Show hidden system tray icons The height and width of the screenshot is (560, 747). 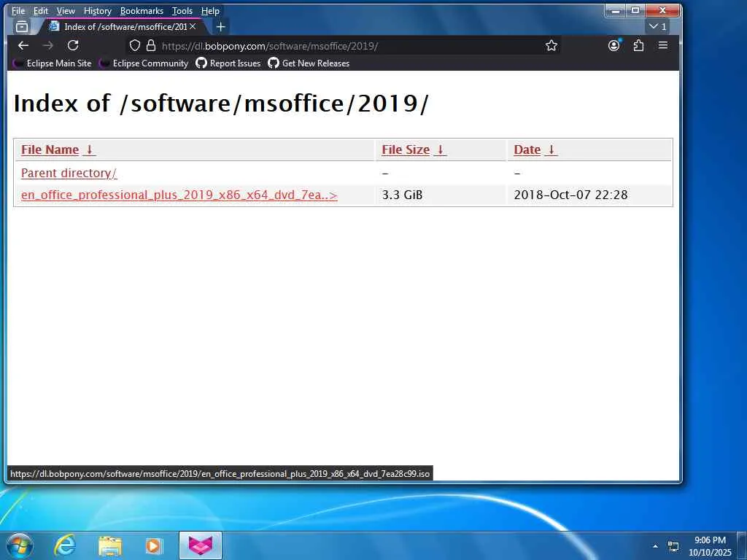655,546
